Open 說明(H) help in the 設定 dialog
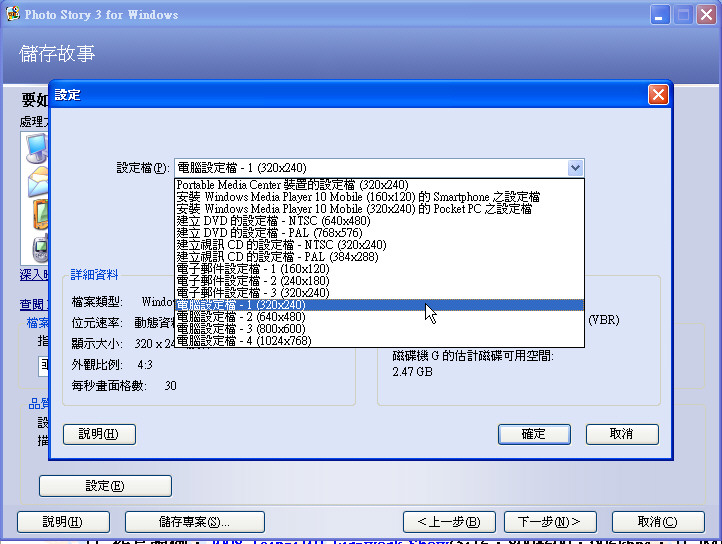The image size is (722, 544). (99, 434)
